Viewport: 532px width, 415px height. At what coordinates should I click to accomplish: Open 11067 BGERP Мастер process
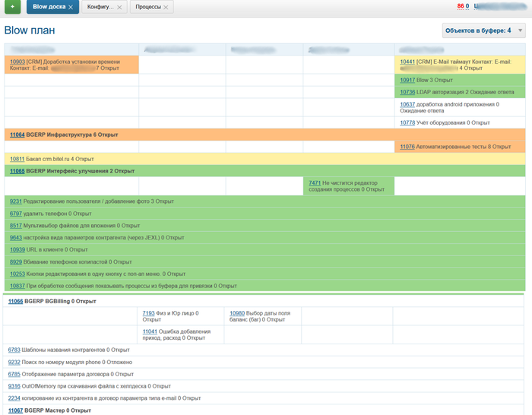15,410
